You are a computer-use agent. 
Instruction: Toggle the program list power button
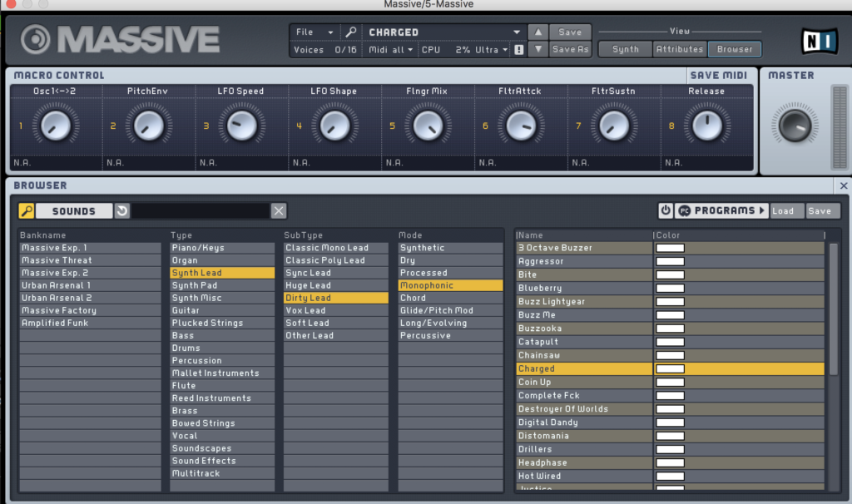click(666, 211)
